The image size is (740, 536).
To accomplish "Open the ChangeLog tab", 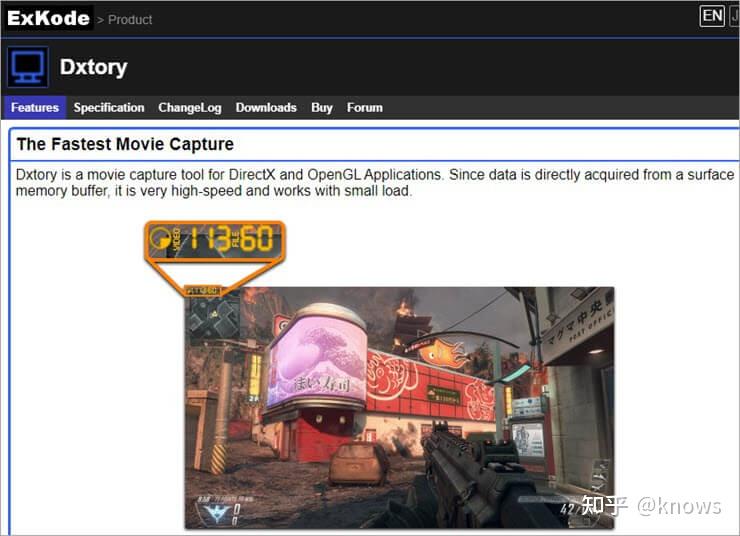I will [x=190, y=108].
